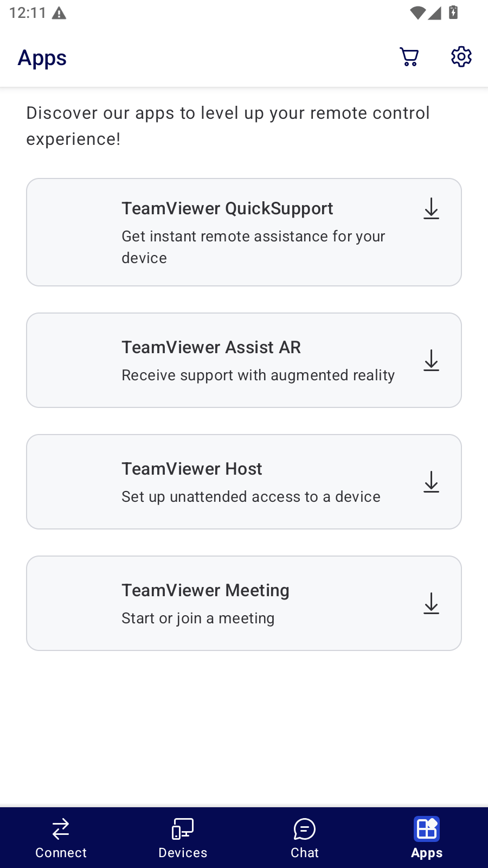Tap "Start or join a meeting" description

point(198,618)
